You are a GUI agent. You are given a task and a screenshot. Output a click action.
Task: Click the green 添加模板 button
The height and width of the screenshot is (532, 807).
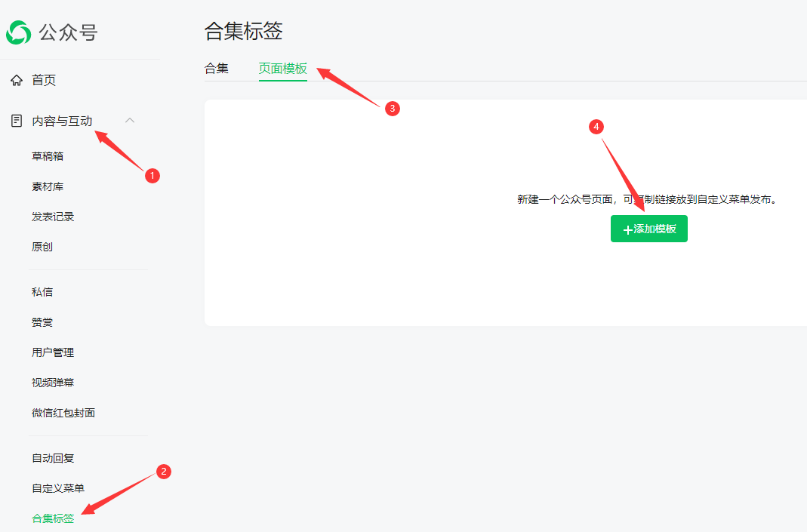coord(649,229)
